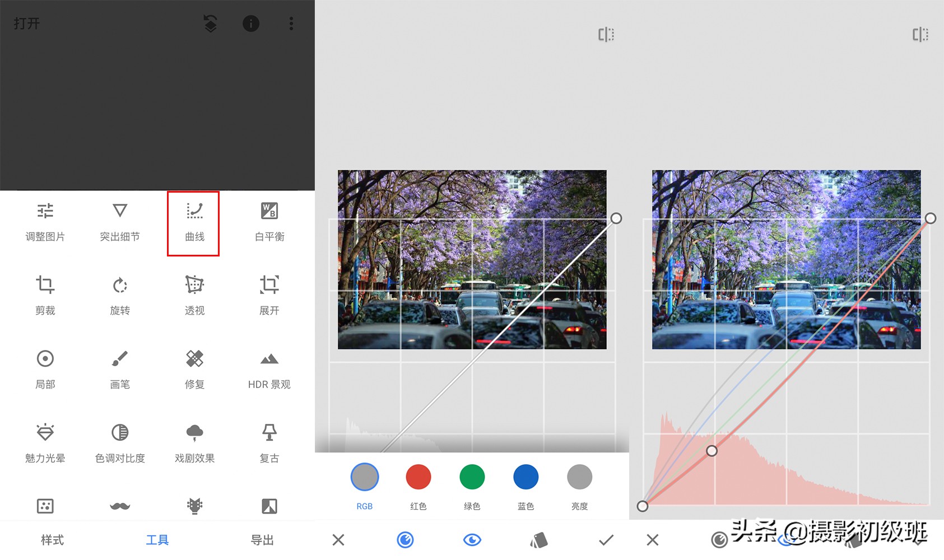Viewport: 944px width, 560px height.
Task: Open the 修复 healing tool
Action: pyautogui.click(x=194, y=370)
